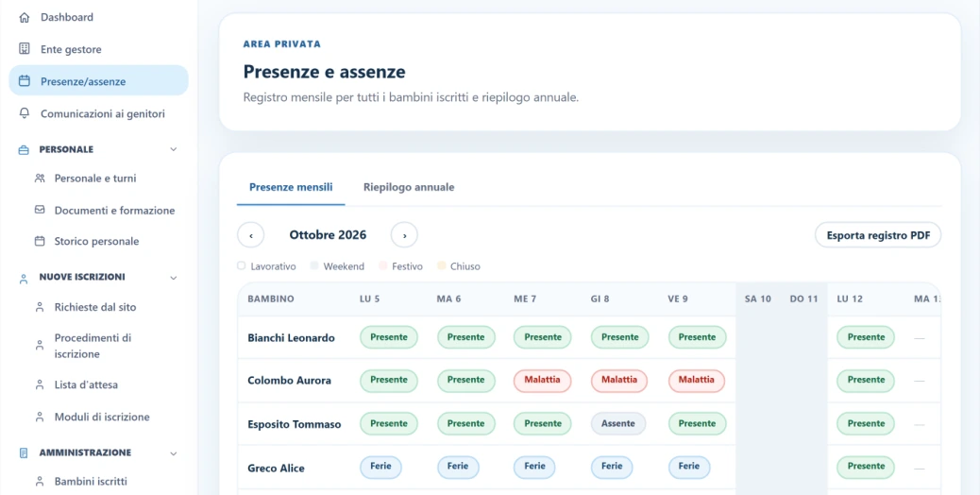Click the Comunicazioni ai genitori bell icon
980x495 pixels.
coord(25,113)
